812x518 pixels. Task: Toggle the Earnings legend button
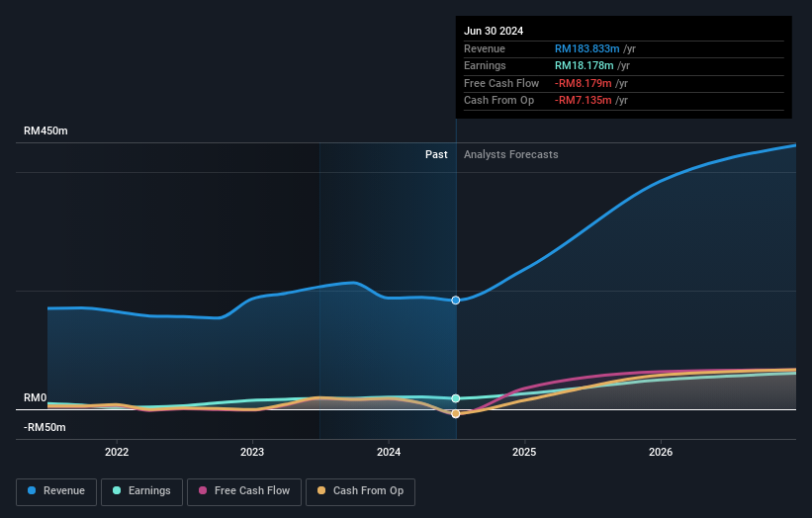coord(141,491)
